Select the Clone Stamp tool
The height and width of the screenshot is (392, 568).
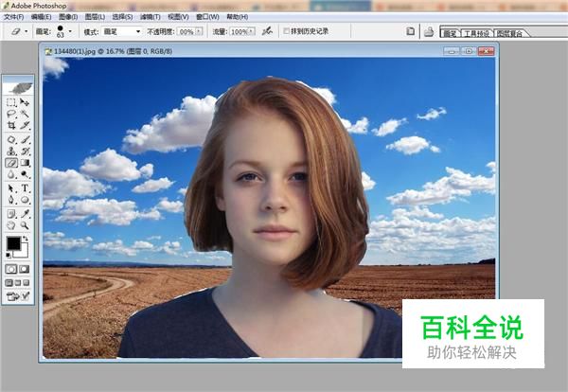(x=11, y=151)
